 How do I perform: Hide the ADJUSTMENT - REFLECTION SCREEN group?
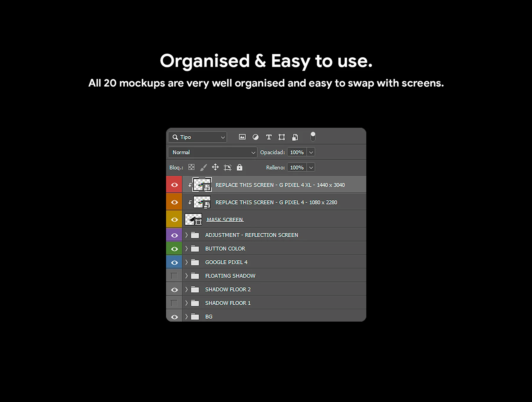(174, 235)
